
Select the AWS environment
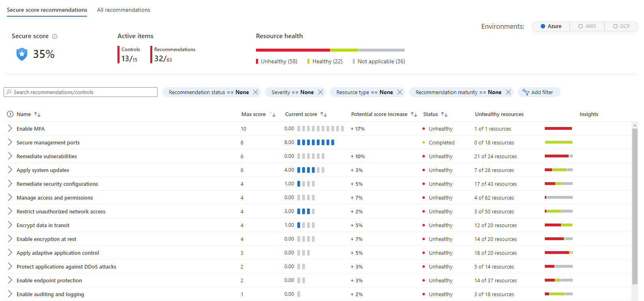tap(587, 26)
